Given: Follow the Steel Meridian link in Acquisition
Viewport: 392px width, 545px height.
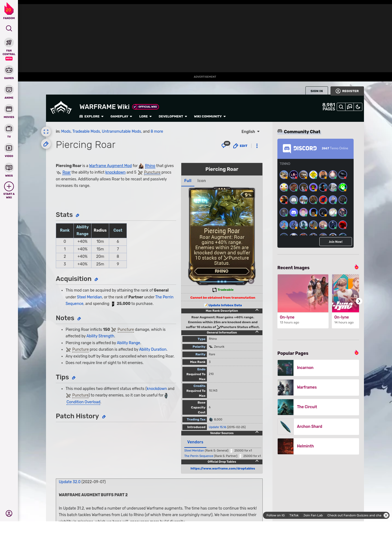Looking at the screenshot, I should click(x=89, y=297).
